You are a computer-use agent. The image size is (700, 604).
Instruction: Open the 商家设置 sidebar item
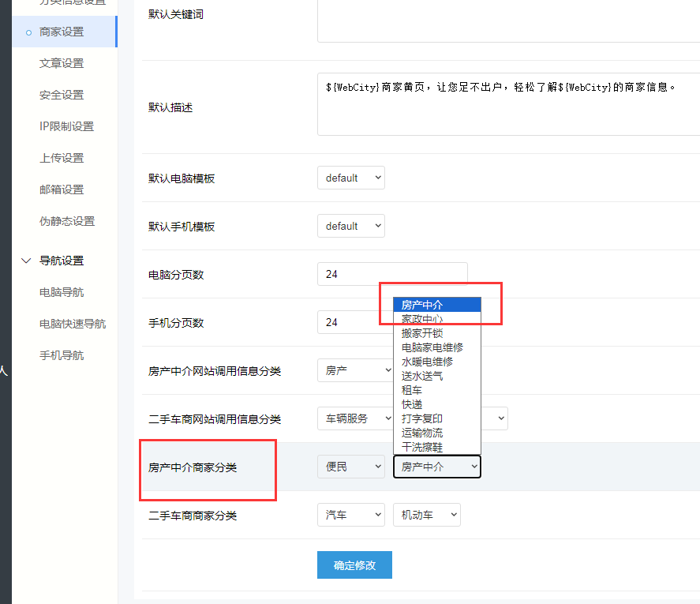(x=62, y=32)
